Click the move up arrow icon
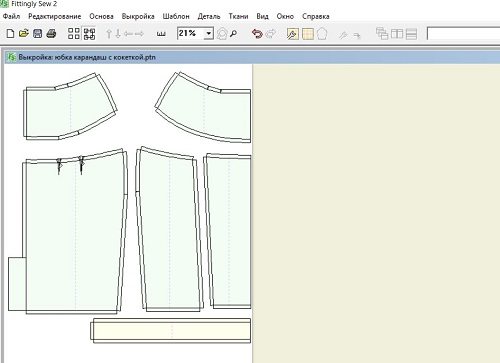This screenshot has height=363, width=500. pos(108,34)
